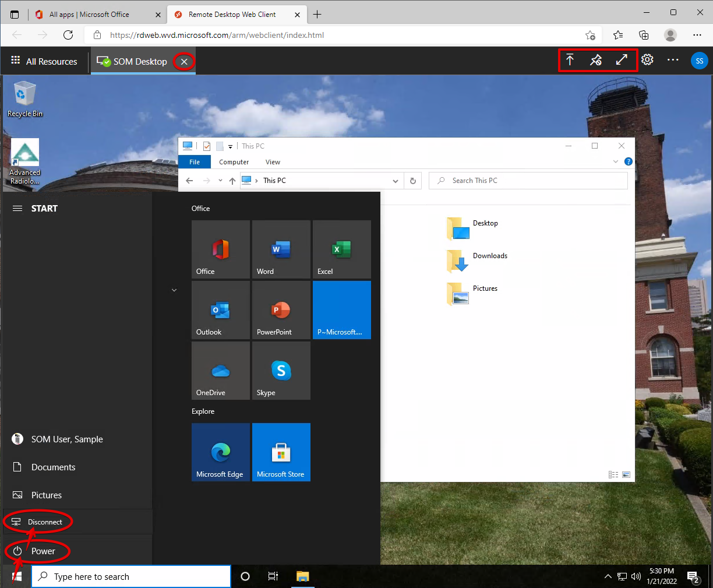Viewport: 713px width, 588px height.
Task: Open the Desktop folder in This PC
Action: [473, 228]
